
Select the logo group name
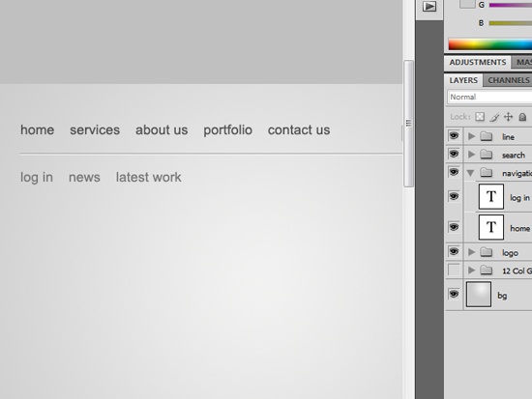click(510, 253)
